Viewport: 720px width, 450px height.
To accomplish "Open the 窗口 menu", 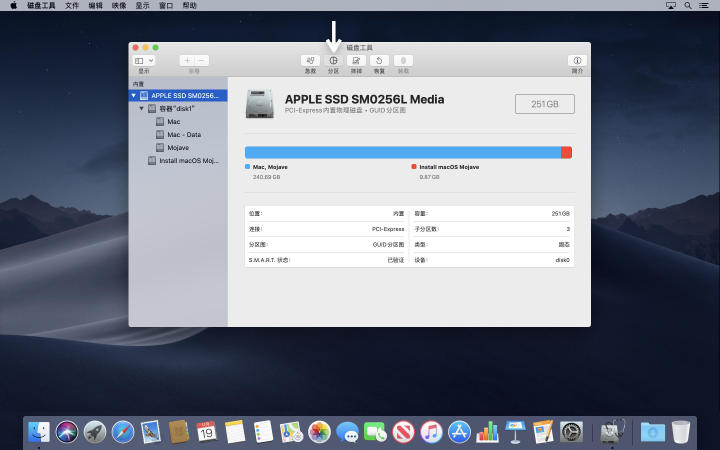I will 166,6.
